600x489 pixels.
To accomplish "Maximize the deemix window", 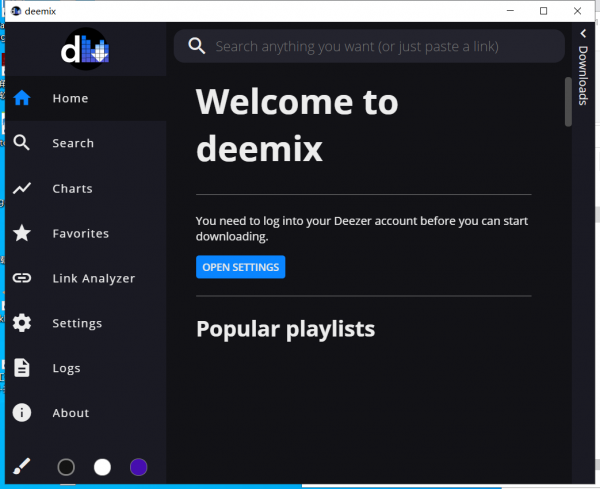I will (x=543, y=11).
